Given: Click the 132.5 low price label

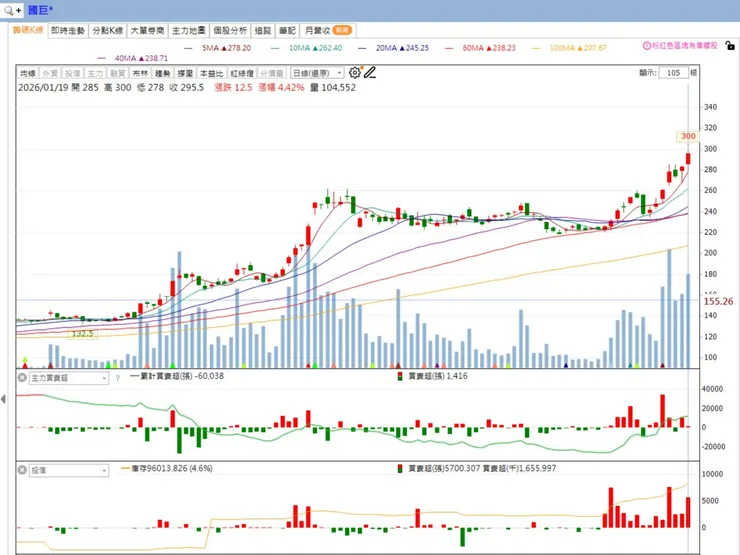Looking at the screenshot, I should (83, 334).
